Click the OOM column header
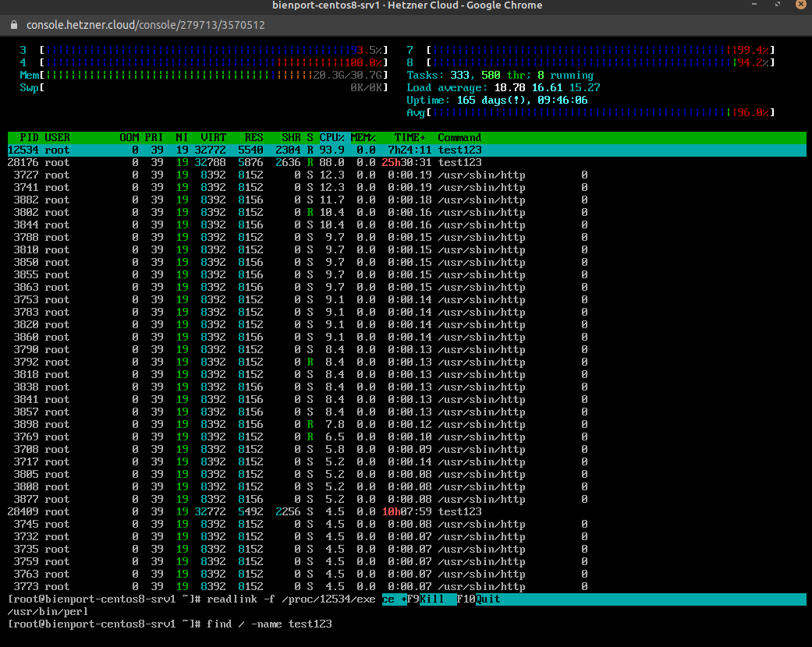Viewport: 812px width, 647px height. click(x=129, y=138)
